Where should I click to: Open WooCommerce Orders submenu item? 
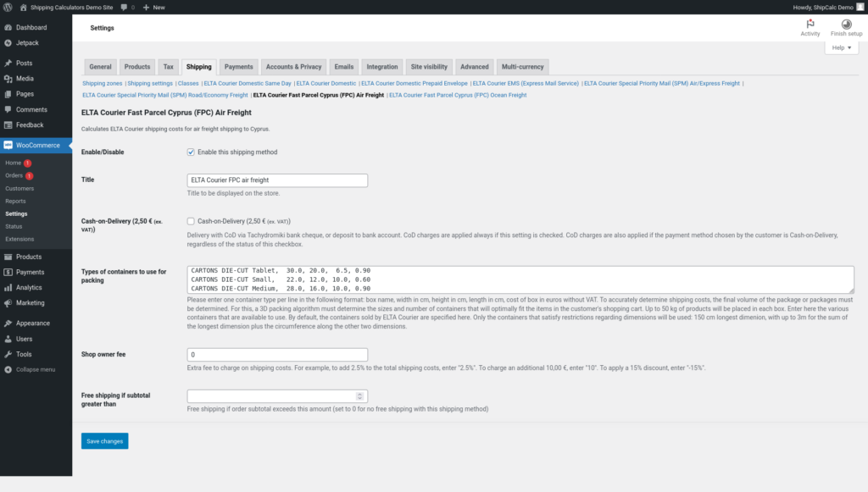point(14,176)
